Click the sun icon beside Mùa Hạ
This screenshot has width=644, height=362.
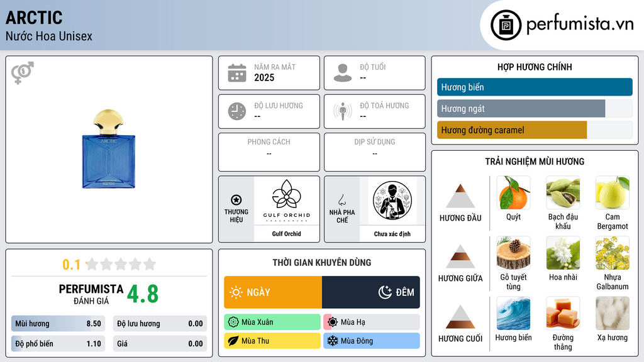tap(333, 322)
